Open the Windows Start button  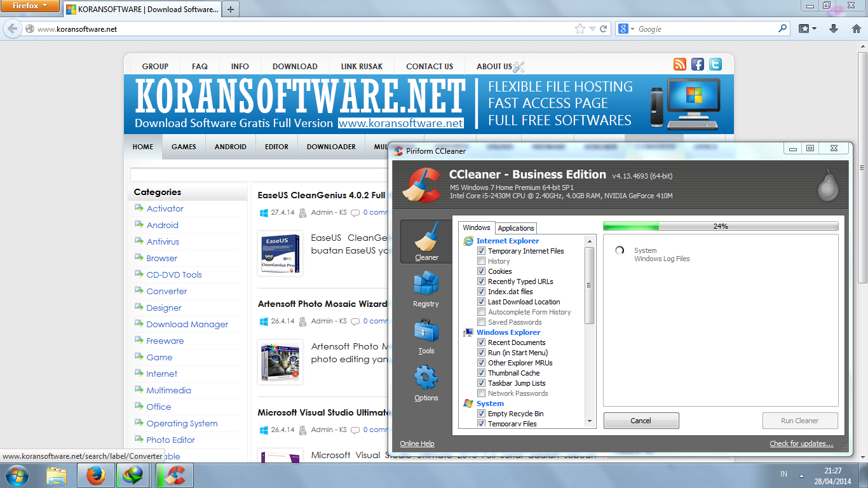(16, 475)
